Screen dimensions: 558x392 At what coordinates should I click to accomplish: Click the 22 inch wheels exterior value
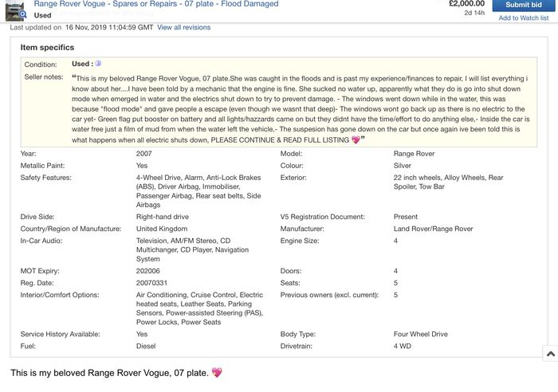(415, 178)
